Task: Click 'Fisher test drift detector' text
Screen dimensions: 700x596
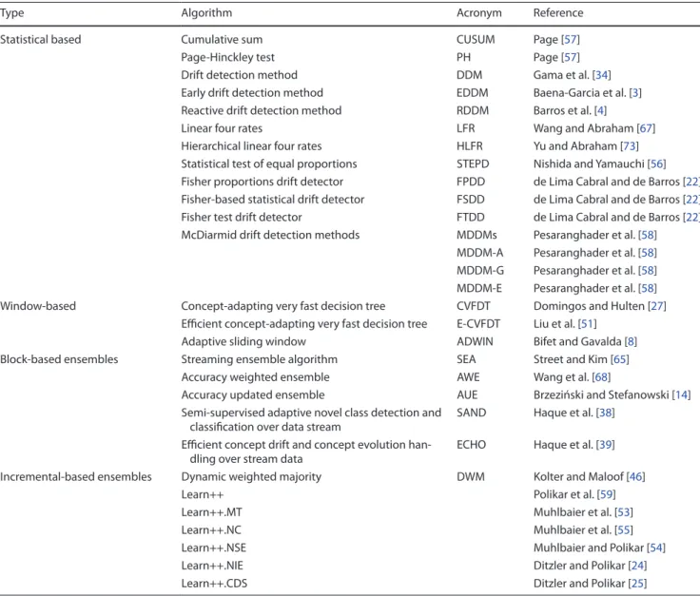Action: click(x=242, y=218)
